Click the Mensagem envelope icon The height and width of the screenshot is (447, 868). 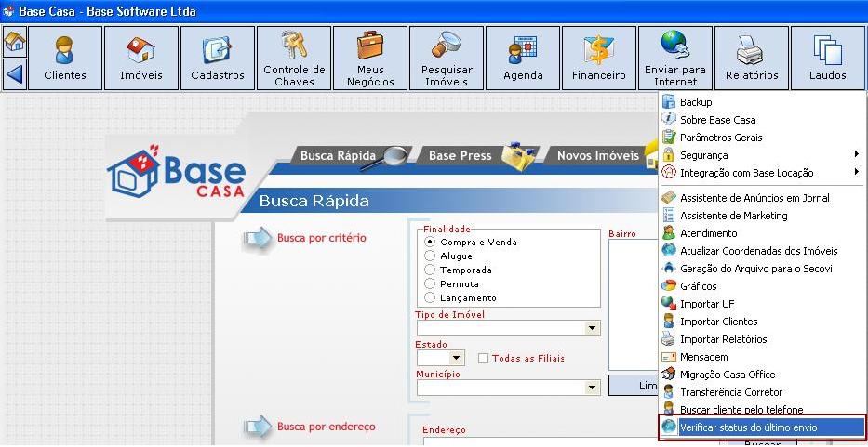coord(669,357)
